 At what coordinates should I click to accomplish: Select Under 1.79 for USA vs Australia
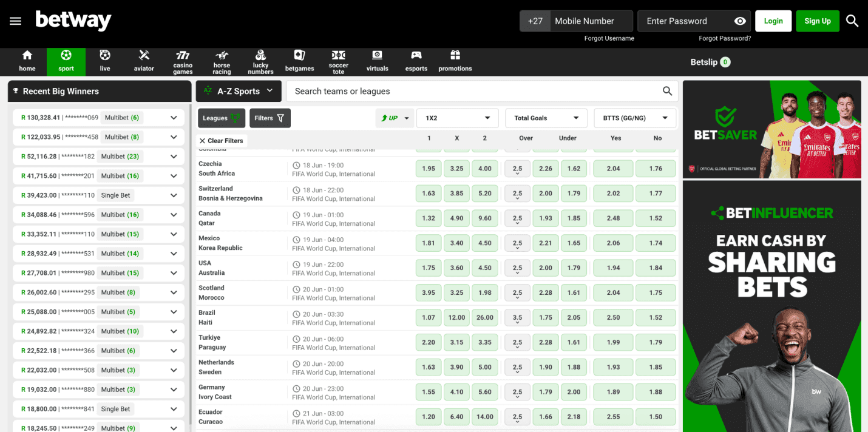coord(574,268)
